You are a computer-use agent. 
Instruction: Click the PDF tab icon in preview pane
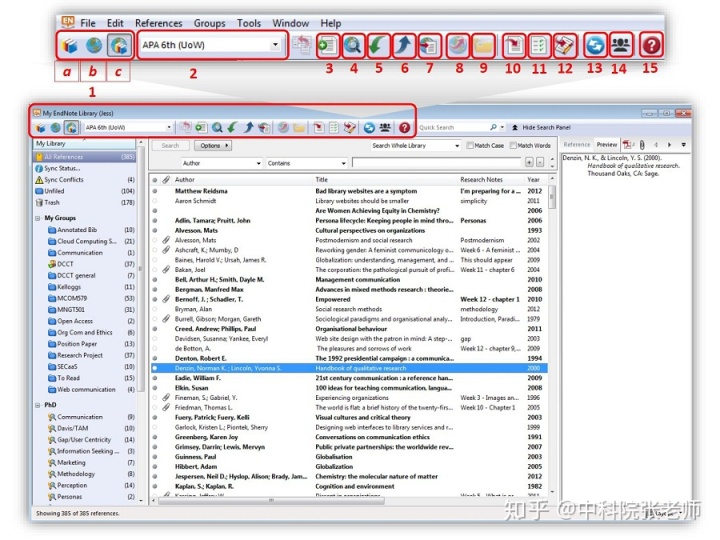click(628, 145)
